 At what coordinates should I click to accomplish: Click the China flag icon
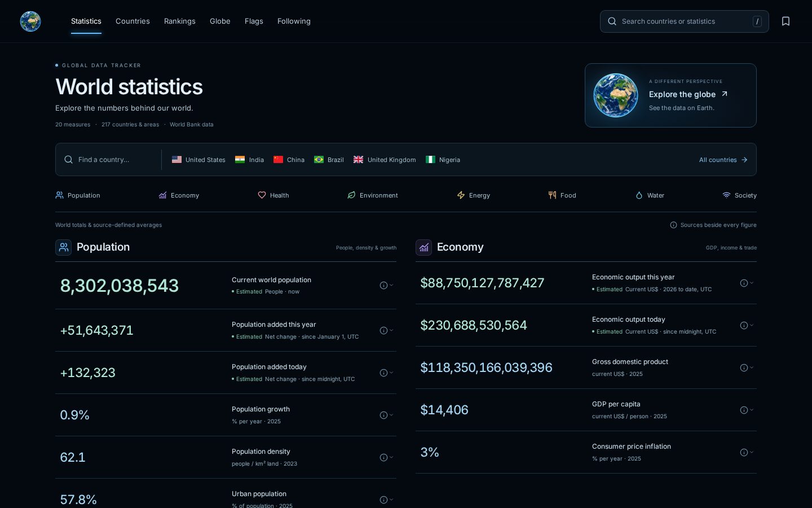[278, 160]
